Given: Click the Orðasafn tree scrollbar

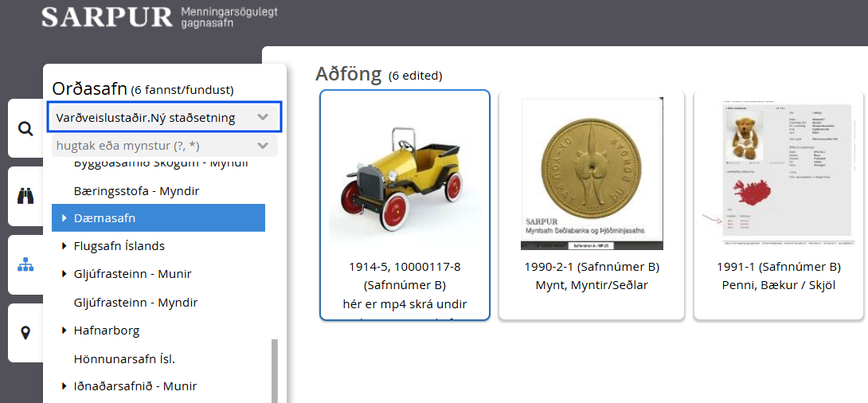Looking at the screenshot, I should tap(274, 371).
